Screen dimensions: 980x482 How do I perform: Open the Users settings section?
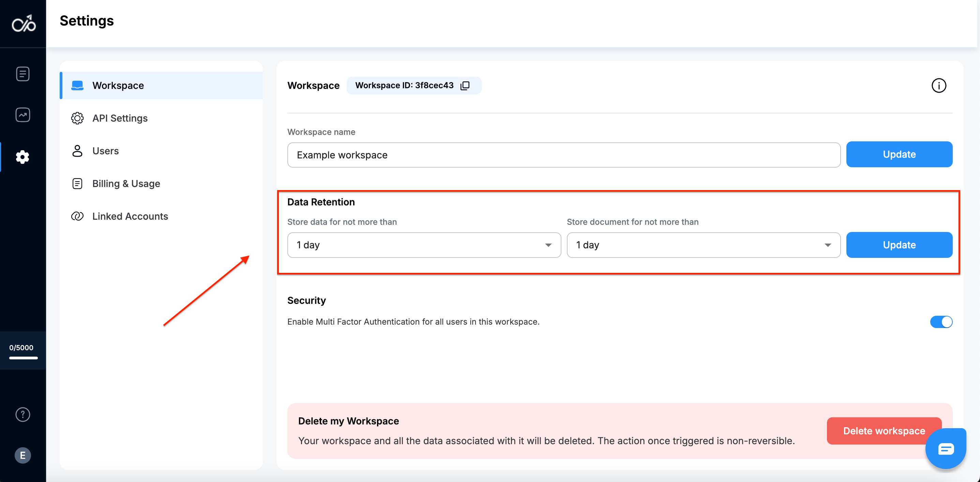(x=105, y=151)
